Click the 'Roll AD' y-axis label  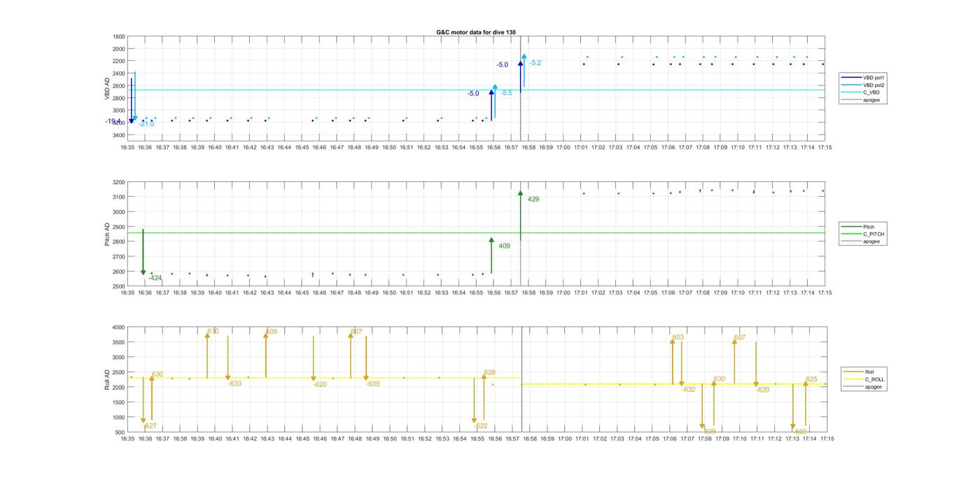[107, 380]
